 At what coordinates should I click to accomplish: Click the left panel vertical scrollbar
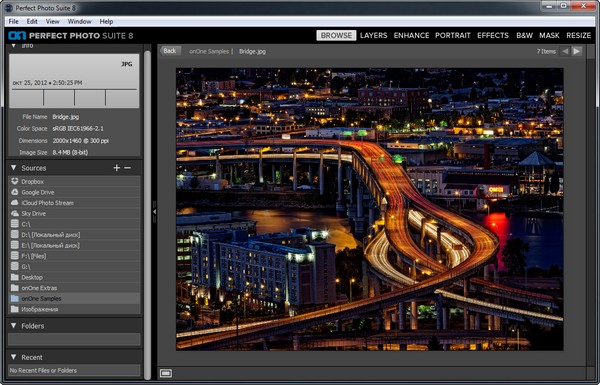147,214
